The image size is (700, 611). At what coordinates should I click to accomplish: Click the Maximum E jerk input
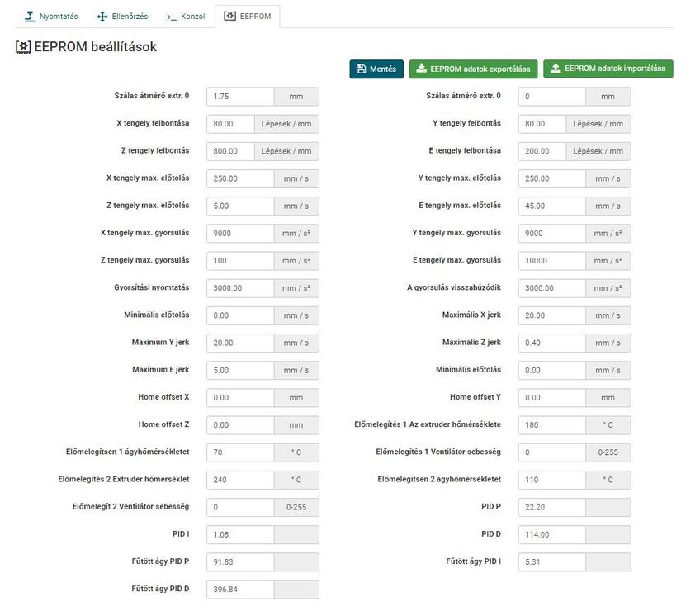pyautogui.click(x=239, y=370)
